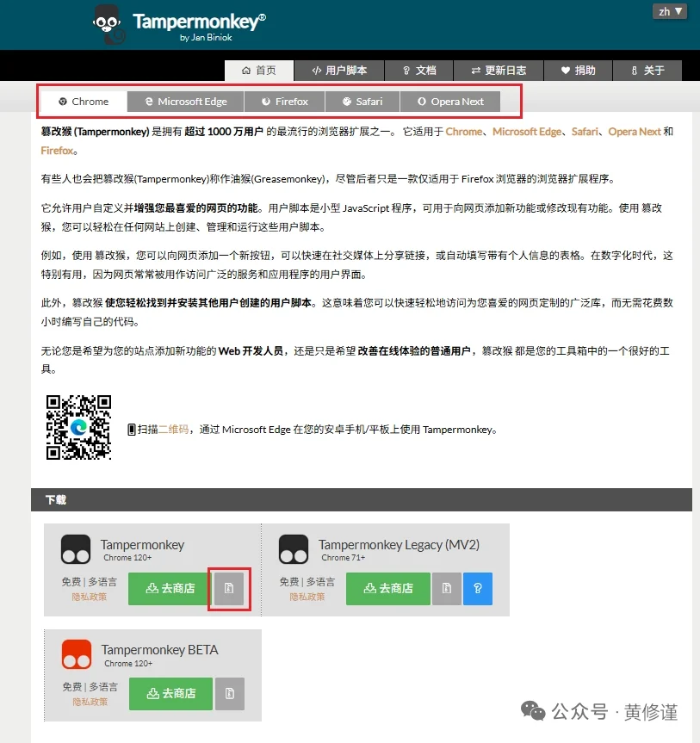
Task: Open the 更新日志 navigation menu item
Action: [x=499, y=71]
